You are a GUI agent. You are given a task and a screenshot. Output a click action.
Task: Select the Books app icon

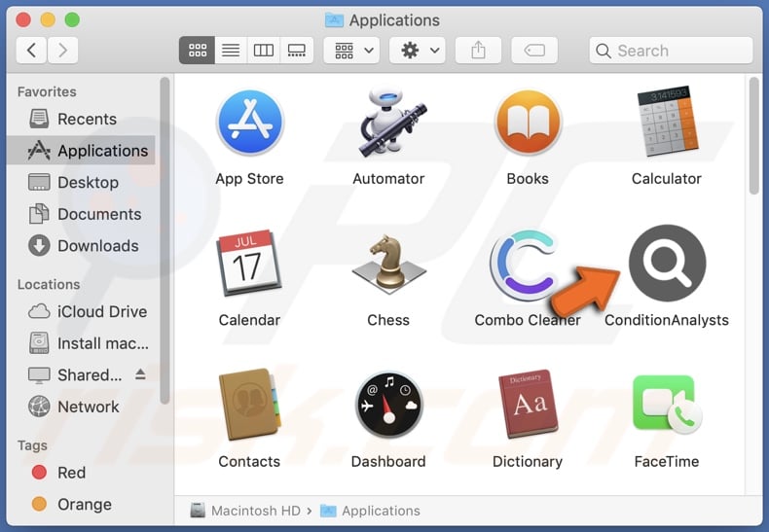coord(528,123)
